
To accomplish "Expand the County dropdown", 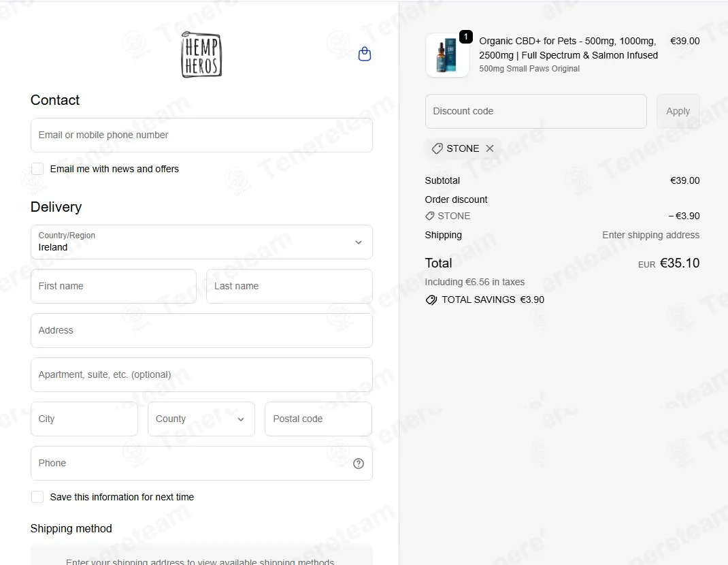I will pos(201,419).
